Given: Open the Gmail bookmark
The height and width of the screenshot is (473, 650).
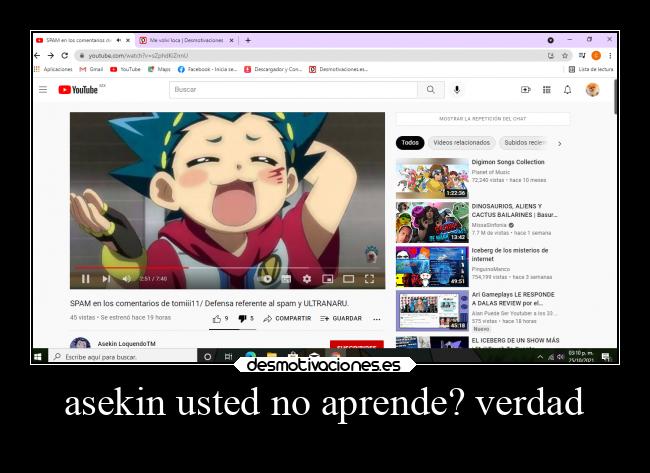Looking at the screenshot, I should [91, 69].
